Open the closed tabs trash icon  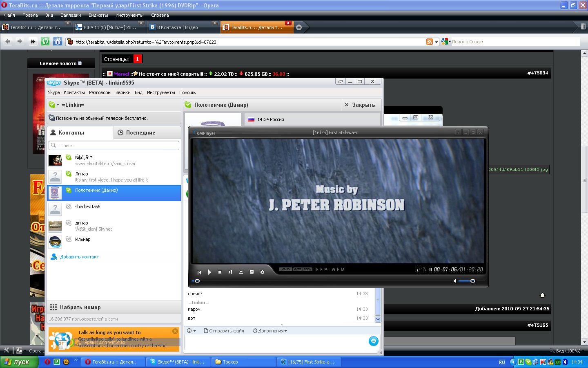pyautogui.click(x=583, y=26)
